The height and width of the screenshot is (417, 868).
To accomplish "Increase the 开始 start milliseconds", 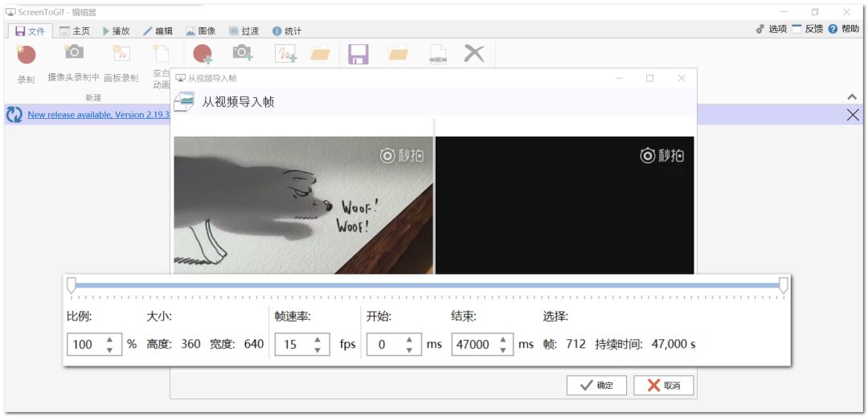I will pos(409,340).
